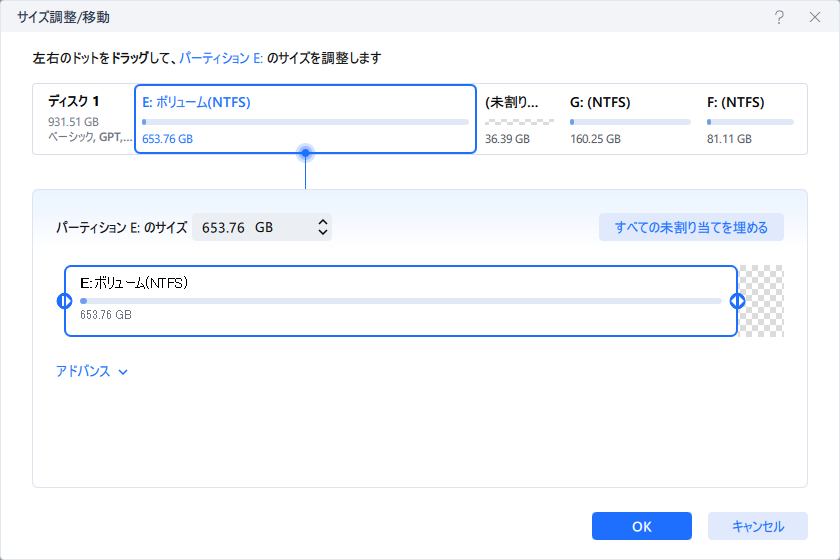
Task: Select the G: (NTFS) partition
Action: (630, 121)
